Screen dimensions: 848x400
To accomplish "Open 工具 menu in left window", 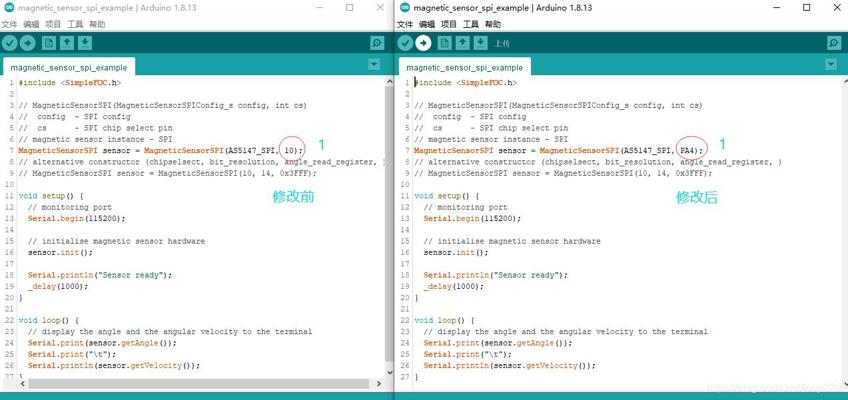I will (x=75, y=24).
